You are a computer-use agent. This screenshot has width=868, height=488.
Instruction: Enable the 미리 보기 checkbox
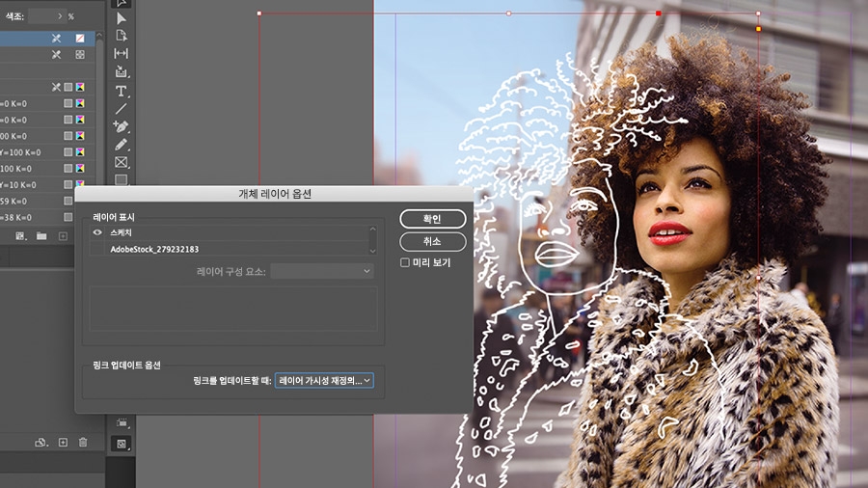405,263
